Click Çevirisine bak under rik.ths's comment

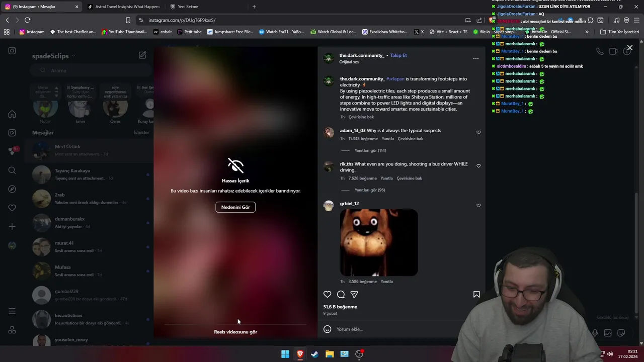tap(409, 178)
